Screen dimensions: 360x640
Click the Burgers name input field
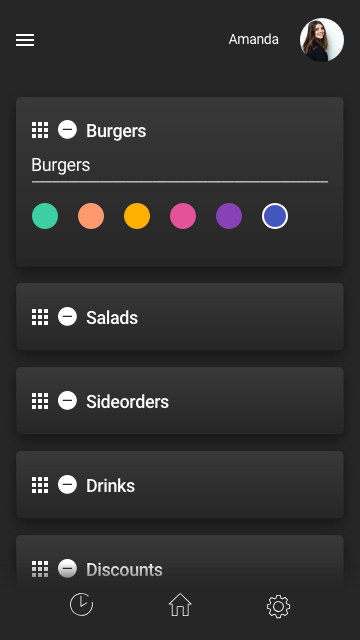(x=180, y=166)
